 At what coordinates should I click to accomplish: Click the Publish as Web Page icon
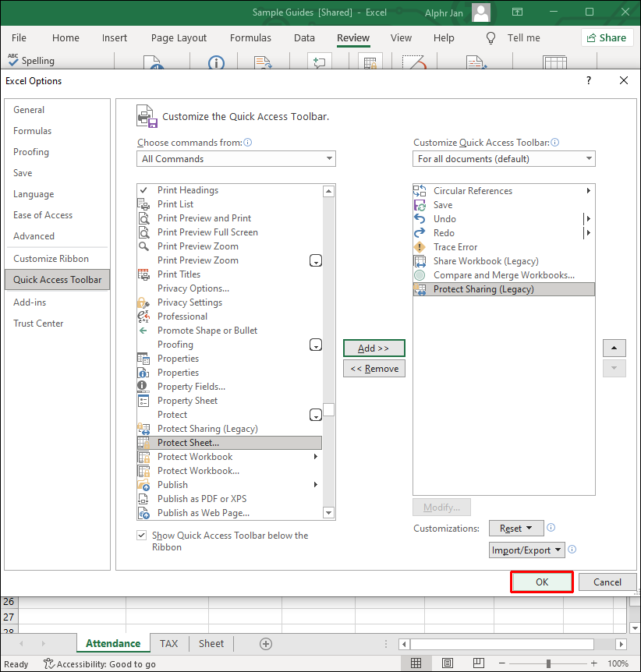[x=143, y=513]
